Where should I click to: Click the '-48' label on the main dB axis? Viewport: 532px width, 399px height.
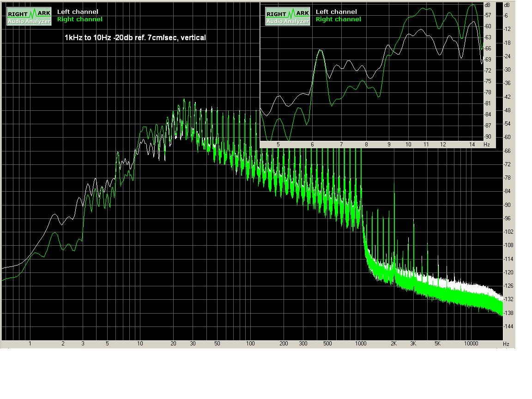(x=507, y=110)
